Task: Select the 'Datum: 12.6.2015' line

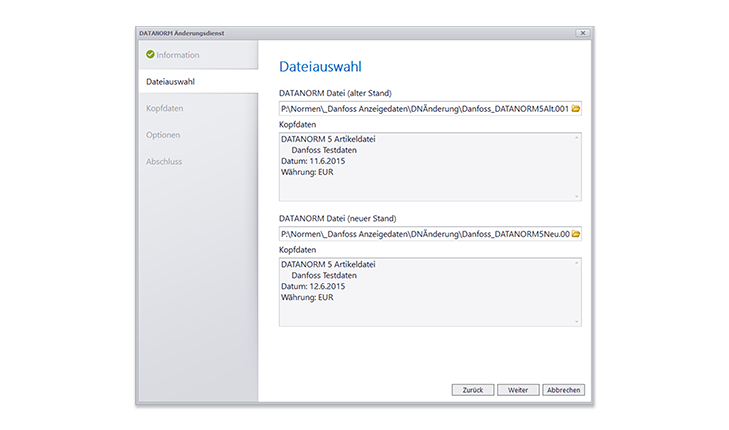Action: point(313,286)
